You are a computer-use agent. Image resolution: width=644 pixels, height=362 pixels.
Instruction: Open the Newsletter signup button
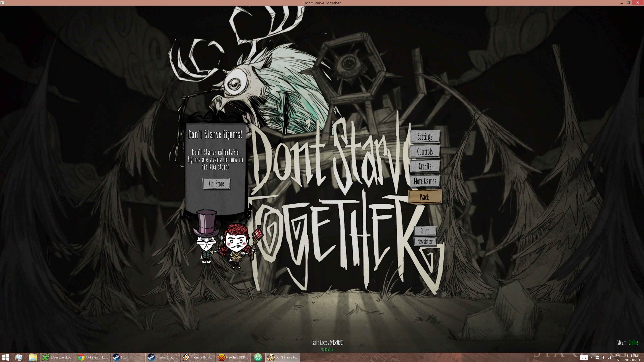425,241
